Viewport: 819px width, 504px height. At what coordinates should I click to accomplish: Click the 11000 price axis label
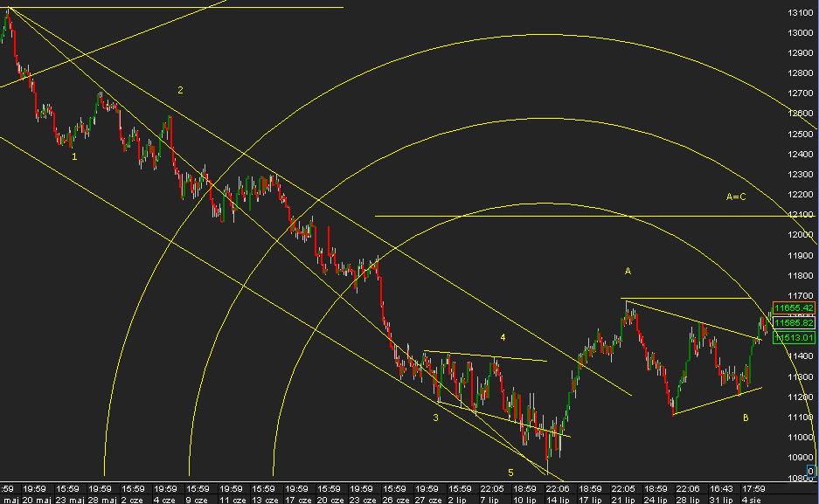(x=800, y=438)
